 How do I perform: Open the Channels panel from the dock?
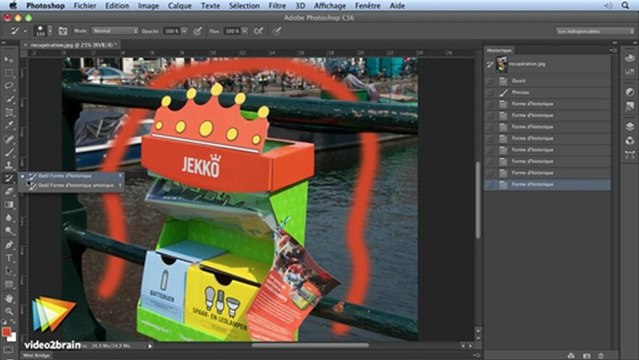click(630, 141)
